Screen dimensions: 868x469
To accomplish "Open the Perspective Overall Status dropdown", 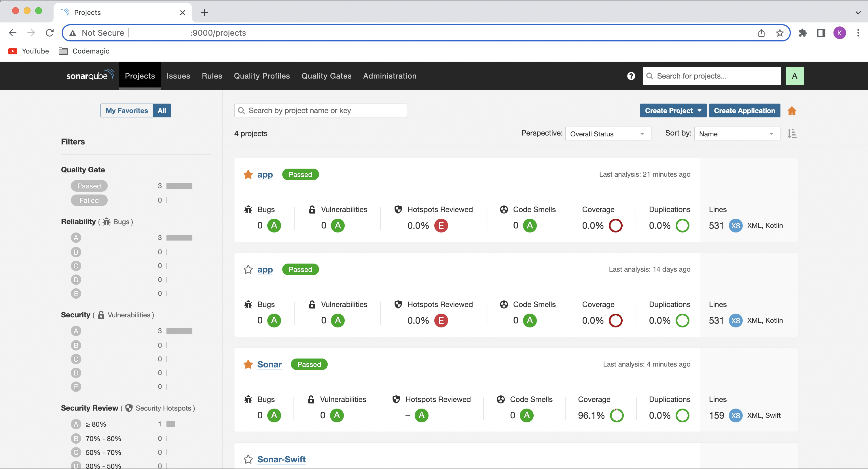I will click(608, 134).
